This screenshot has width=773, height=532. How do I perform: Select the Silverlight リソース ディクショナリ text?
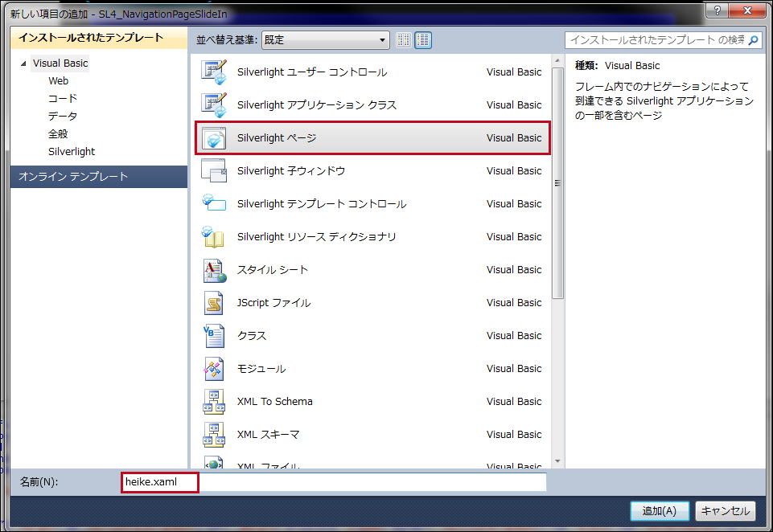tap(316, 237)
